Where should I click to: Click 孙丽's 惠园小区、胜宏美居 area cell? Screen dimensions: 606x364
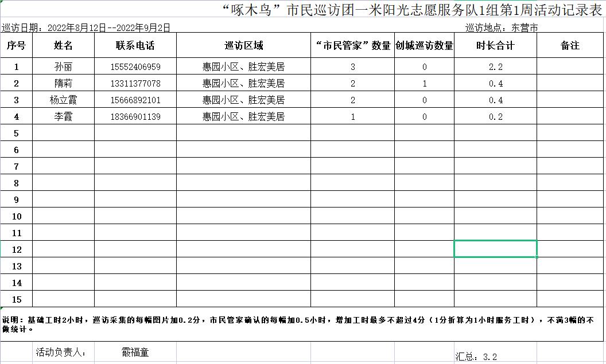[243, 66]
